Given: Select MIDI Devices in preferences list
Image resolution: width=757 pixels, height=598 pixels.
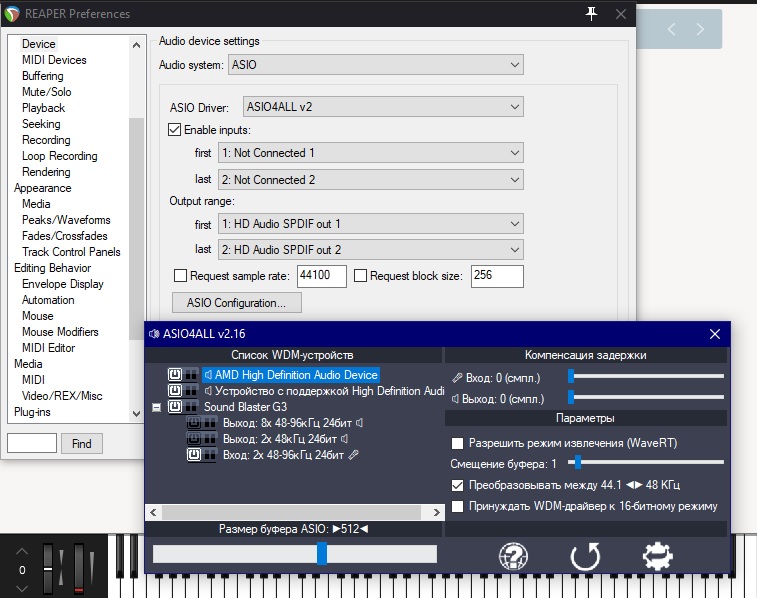Looking at the screenshot, I should tap(54, 60).
